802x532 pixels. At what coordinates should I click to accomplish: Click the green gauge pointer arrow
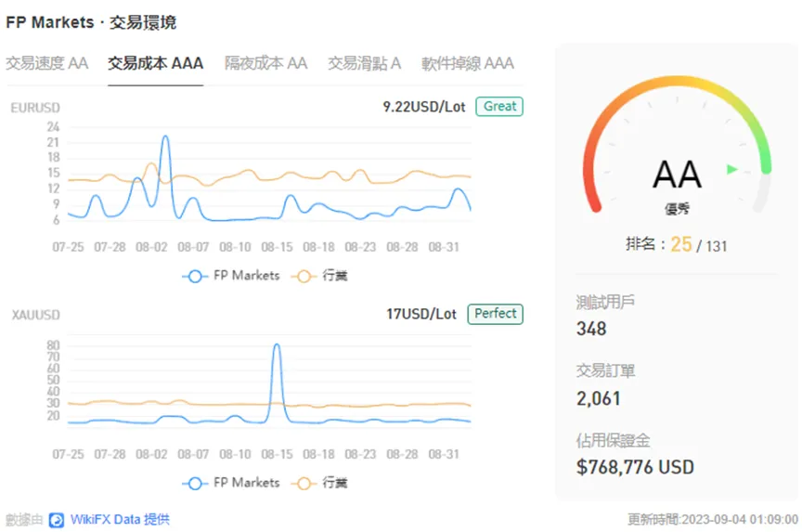tap(732, 169)
